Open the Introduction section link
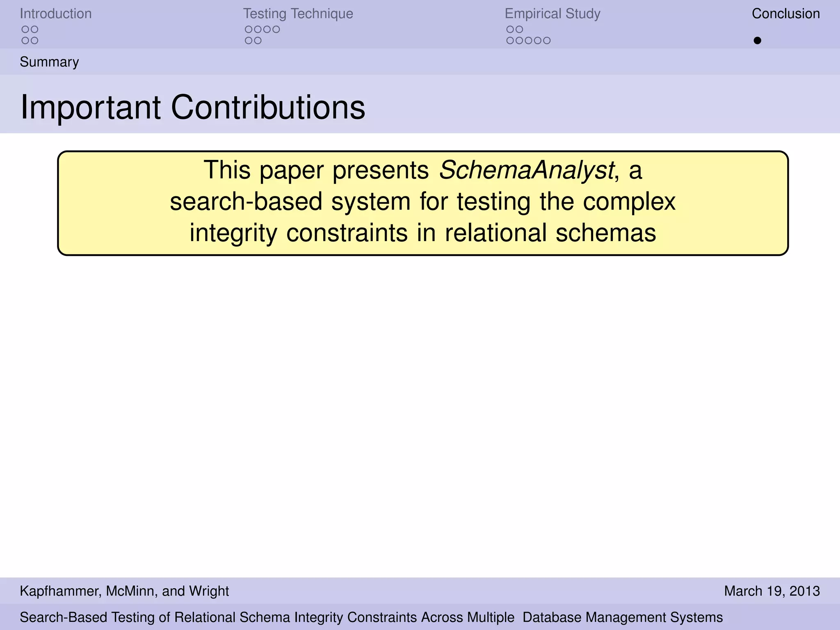The image size is (840, 630). pyautogui.click(x=56, y=14)
